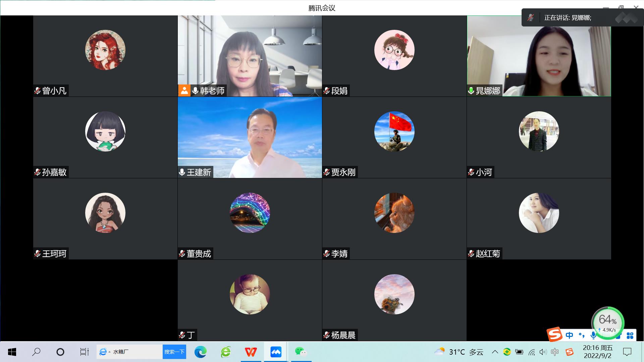Click the orange host icon beside 韩老师

(184, 90)
